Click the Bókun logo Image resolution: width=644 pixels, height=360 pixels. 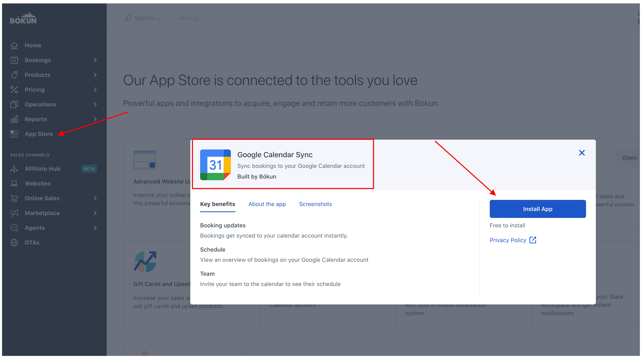23,18
